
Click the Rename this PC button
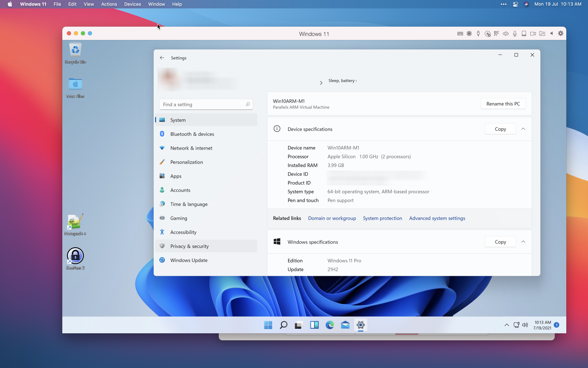[x=503, y=104]
